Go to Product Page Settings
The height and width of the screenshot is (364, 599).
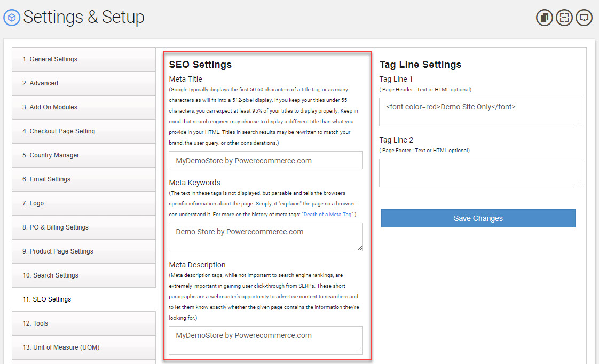click(84, 251)
